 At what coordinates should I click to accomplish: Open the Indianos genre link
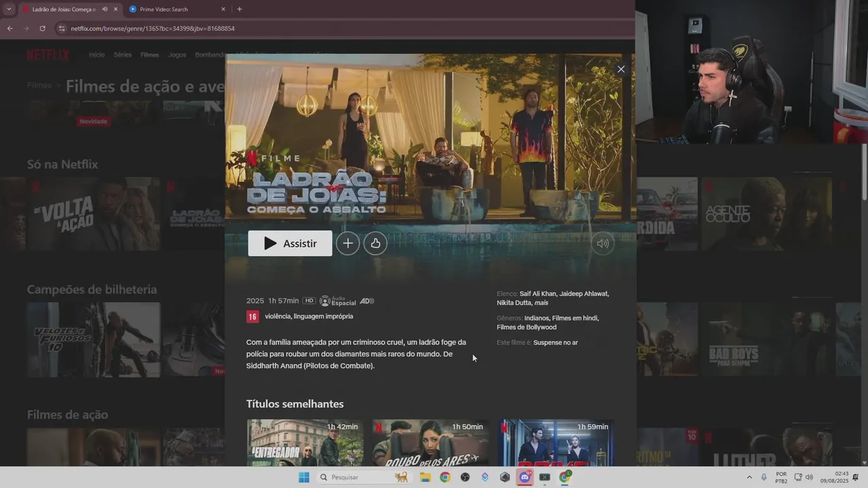[x=536, y=318]
